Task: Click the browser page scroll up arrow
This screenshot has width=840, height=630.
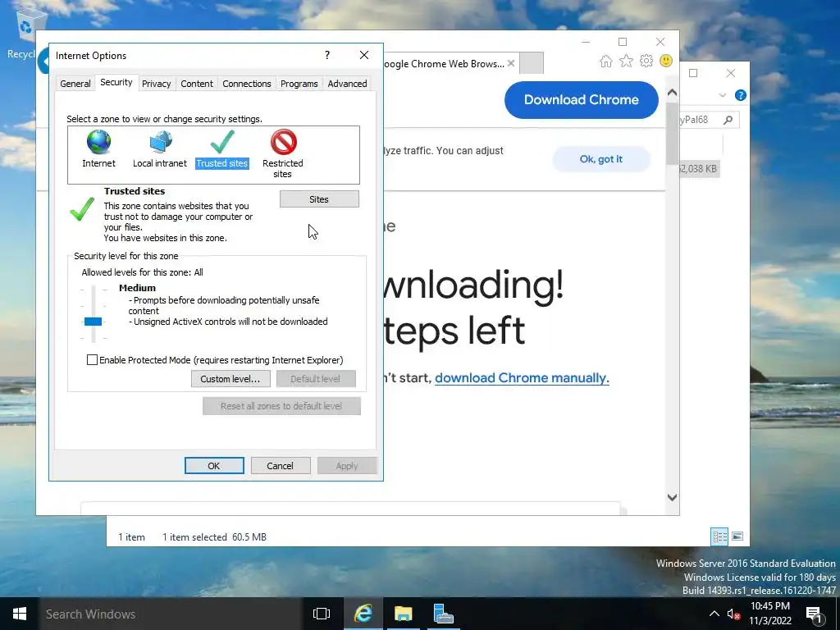Action: coord(672,92)
